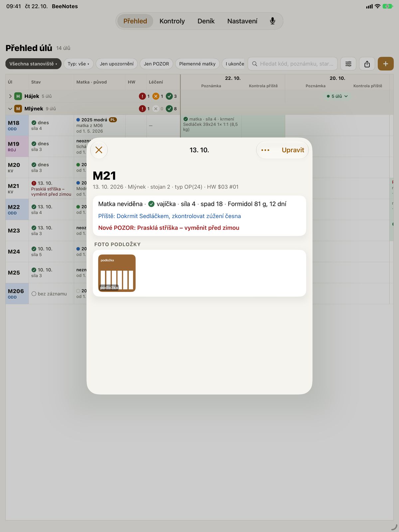Open the podložka photo thumbnail
Viewport: 399px width, 532px height.
[117, 273]
